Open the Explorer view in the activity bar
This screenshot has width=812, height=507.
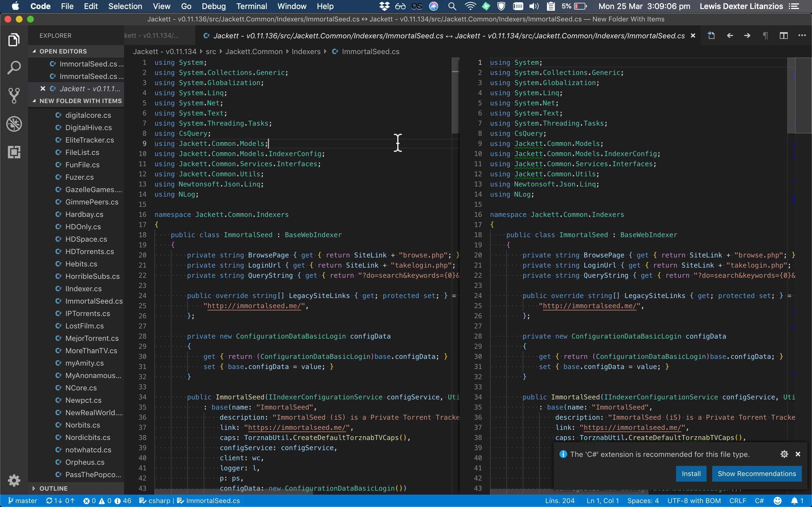(14, 39)
